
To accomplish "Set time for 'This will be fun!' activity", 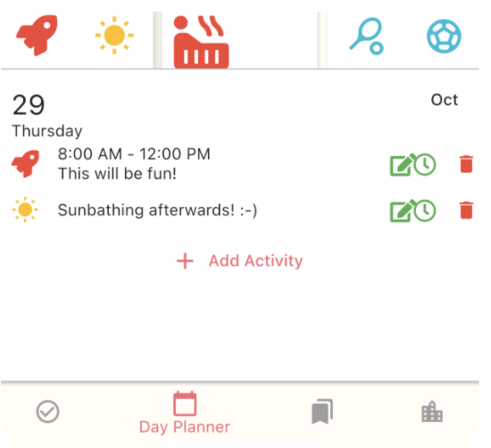I will pyautogui.click(x=425, y=164).
